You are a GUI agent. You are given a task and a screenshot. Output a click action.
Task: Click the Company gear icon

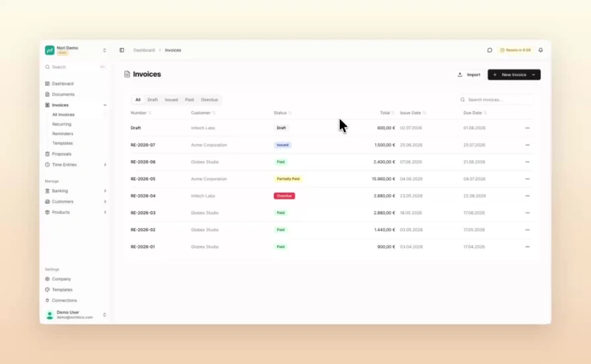click(47, 279)
